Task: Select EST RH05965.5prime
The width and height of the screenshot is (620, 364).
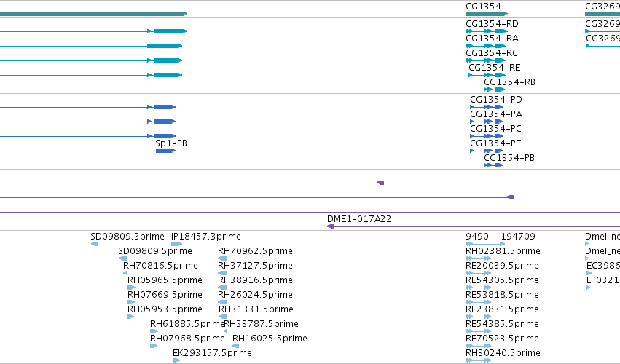Action: [165, 280]
